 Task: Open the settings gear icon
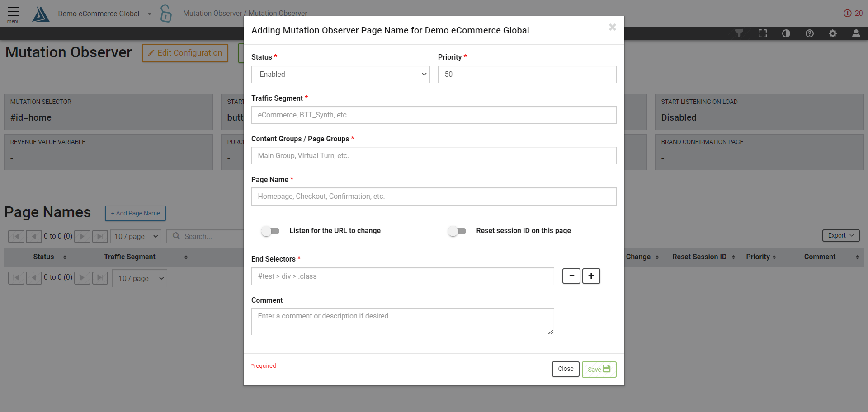tap(832, 33)
